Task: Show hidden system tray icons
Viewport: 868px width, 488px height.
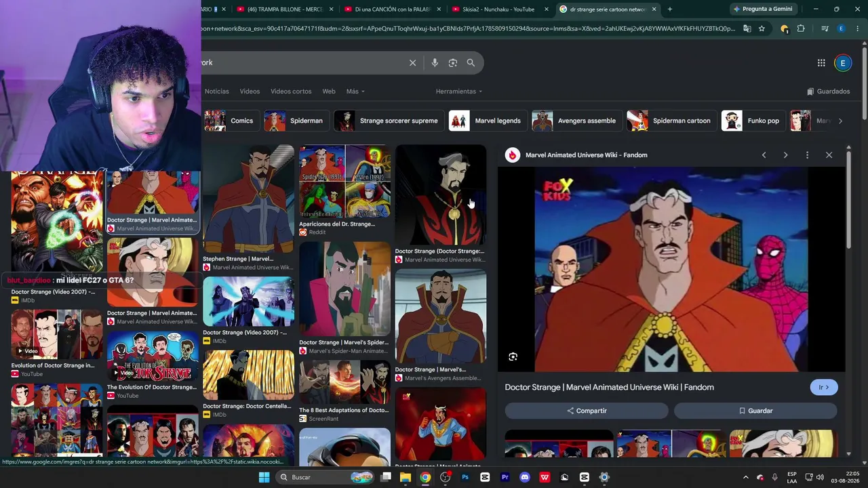Action: pos(745,477)
